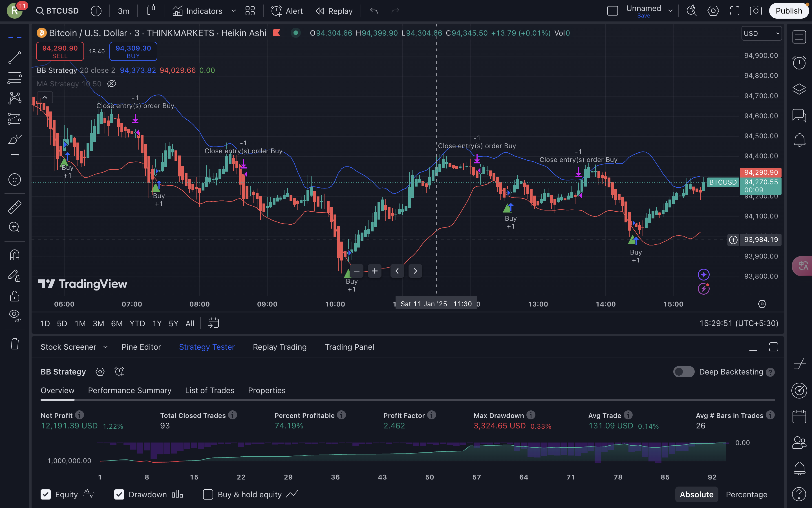Open the strategy Properties tab
The height and width of the screenshot is (508, 812).
tap(266, 390)
